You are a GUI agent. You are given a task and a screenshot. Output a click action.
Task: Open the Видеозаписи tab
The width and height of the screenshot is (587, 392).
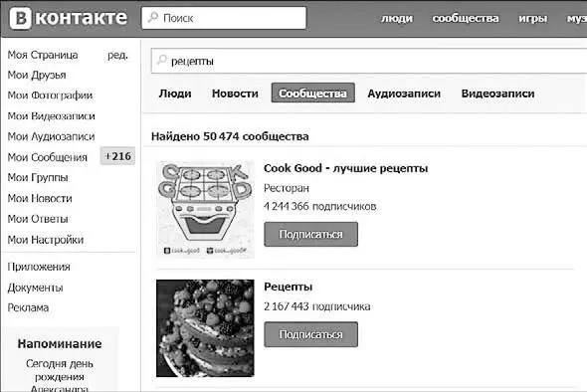coord(497,94)
